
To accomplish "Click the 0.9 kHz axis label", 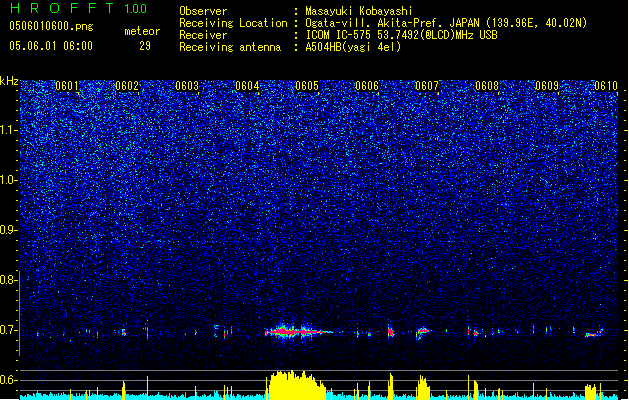I will coord(8,230).
